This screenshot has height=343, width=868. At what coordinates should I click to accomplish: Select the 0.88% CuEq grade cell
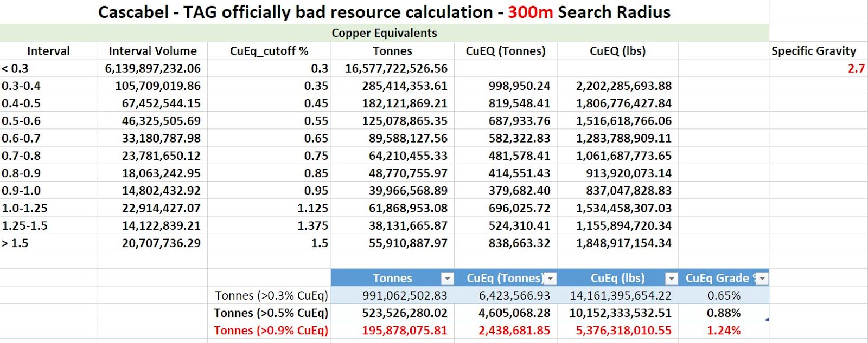click(724, 313)
